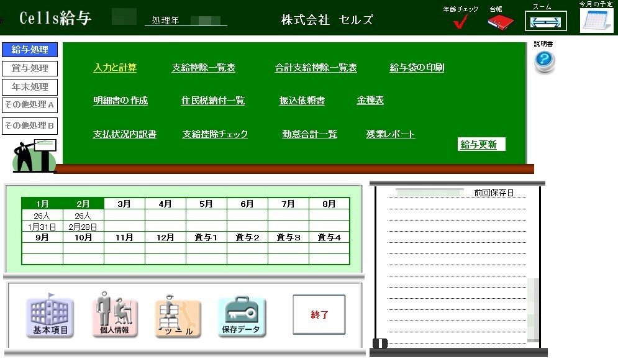Open 個人情報 people icon
This screenshot has height=364, width=618.
[x=115, y=314]
